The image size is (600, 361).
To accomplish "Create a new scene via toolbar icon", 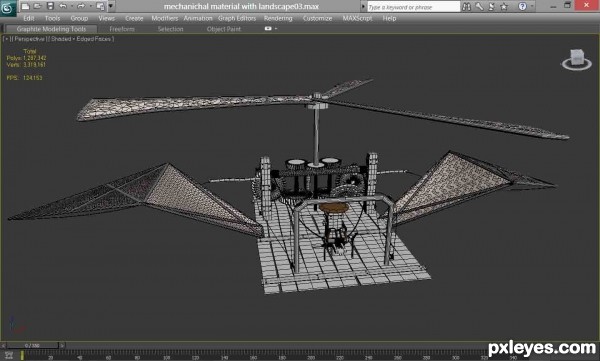I will [26, 6].
